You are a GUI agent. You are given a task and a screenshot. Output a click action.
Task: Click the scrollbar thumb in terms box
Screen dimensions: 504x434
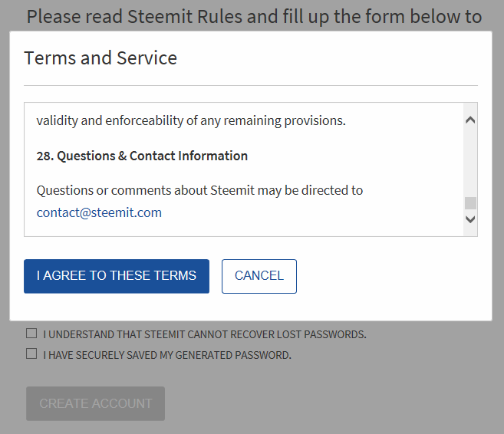pos(470,203)
